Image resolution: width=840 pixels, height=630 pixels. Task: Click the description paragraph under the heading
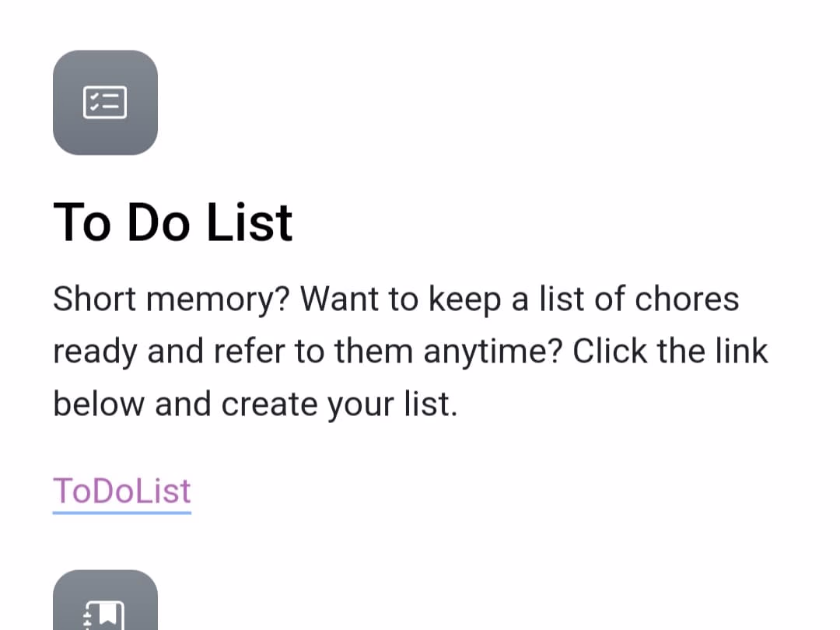pos(410,352)
